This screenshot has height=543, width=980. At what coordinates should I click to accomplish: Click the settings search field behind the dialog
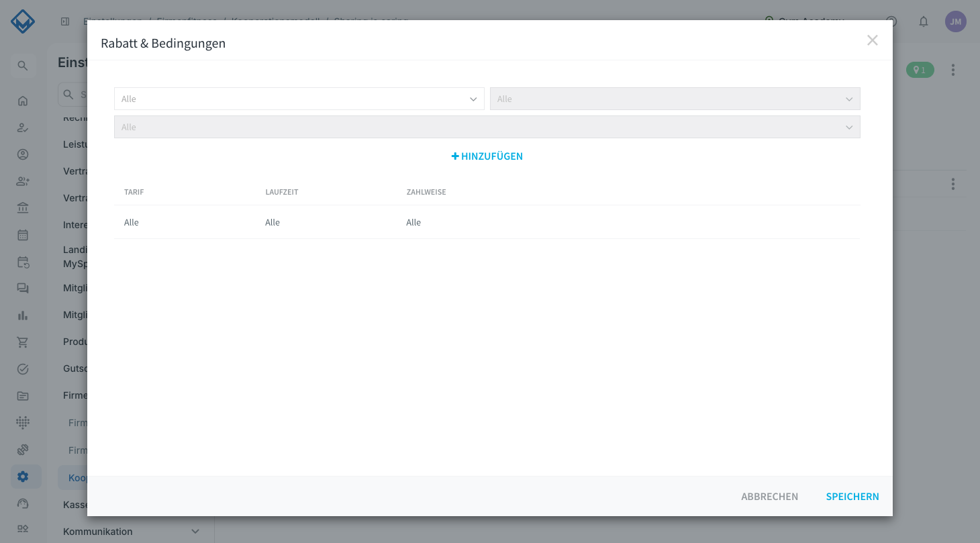[x=72, y=95]
